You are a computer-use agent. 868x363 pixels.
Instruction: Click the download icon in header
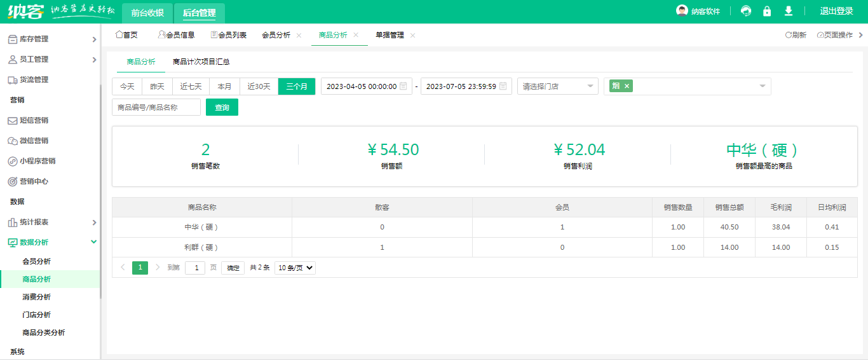(789, 11)
